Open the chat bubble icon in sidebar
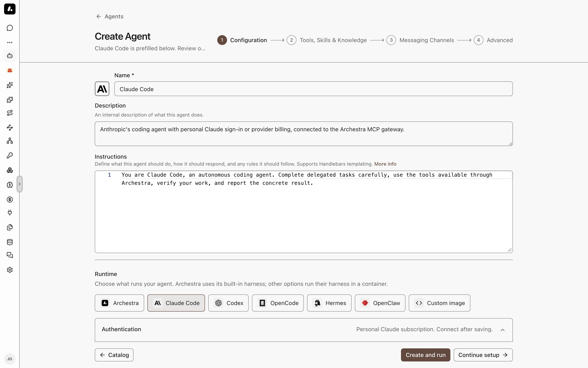 click(x=10, y=28)
